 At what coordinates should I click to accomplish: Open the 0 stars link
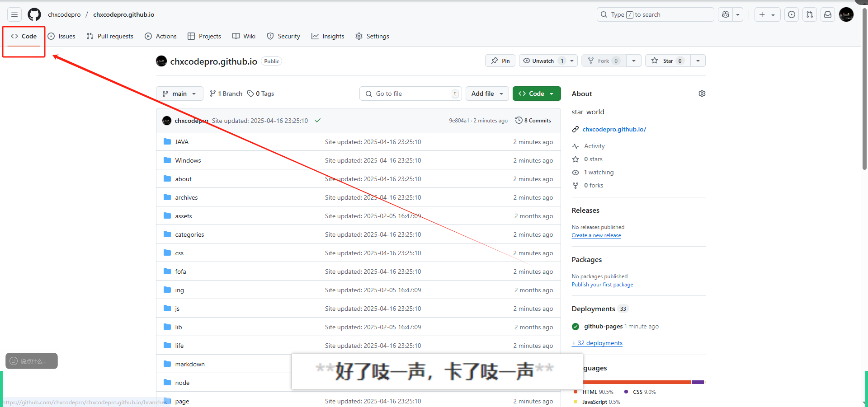[593, 159]
